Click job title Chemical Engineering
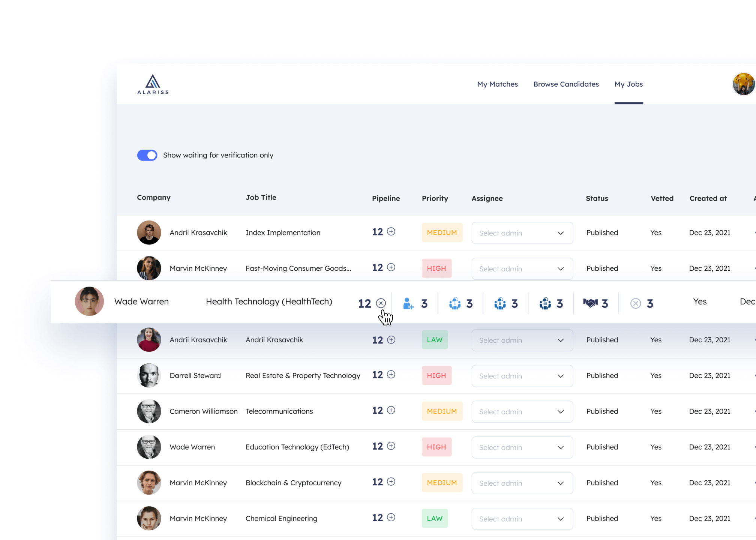The width and height of the screenshot is (756, 540). 281,519
